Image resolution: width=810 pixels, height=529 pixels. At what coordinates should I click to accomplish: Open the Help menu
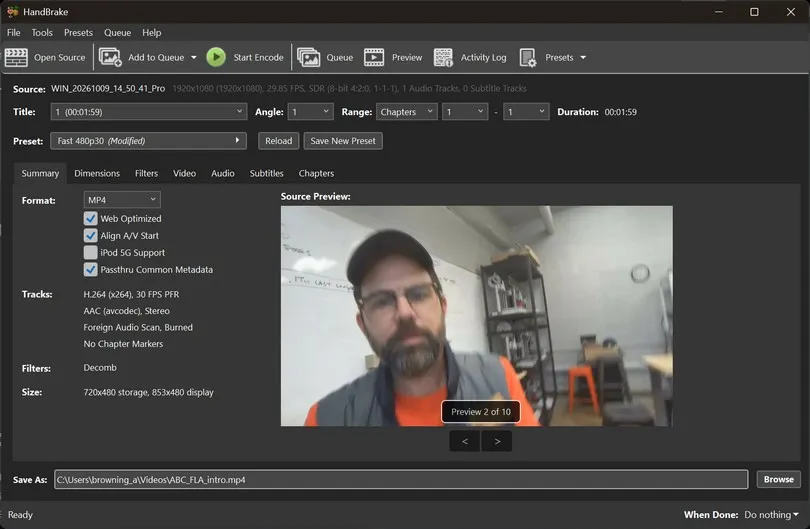152,33
